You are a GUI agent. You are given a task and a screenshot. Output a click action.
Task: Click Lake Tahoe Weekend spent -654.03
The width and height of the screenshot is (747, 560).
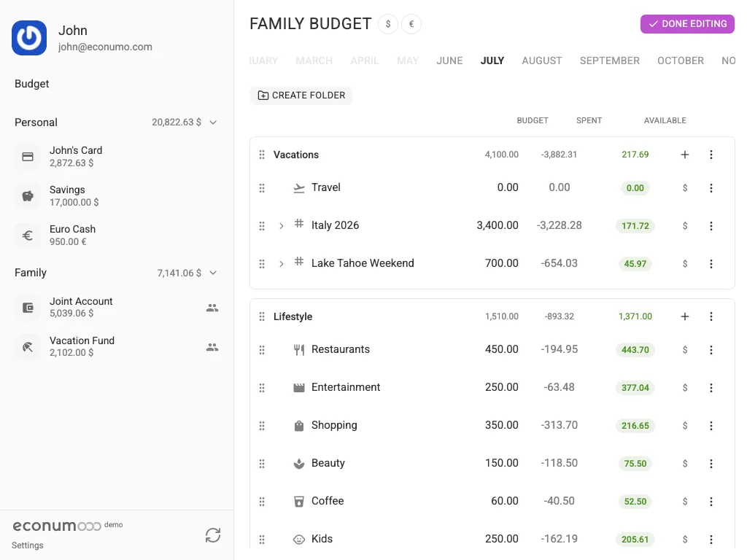pos(559,263)
